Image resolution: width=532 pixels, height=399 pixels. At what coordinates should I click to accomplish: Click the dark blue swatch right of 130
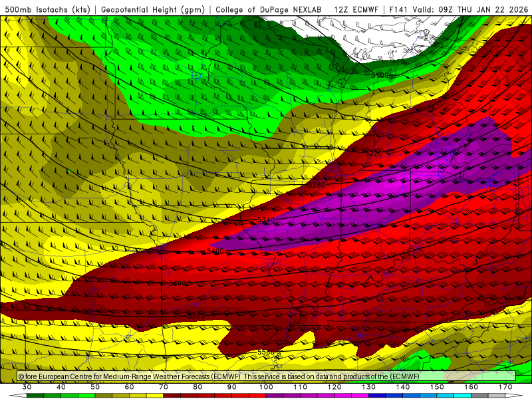(377, 396)
